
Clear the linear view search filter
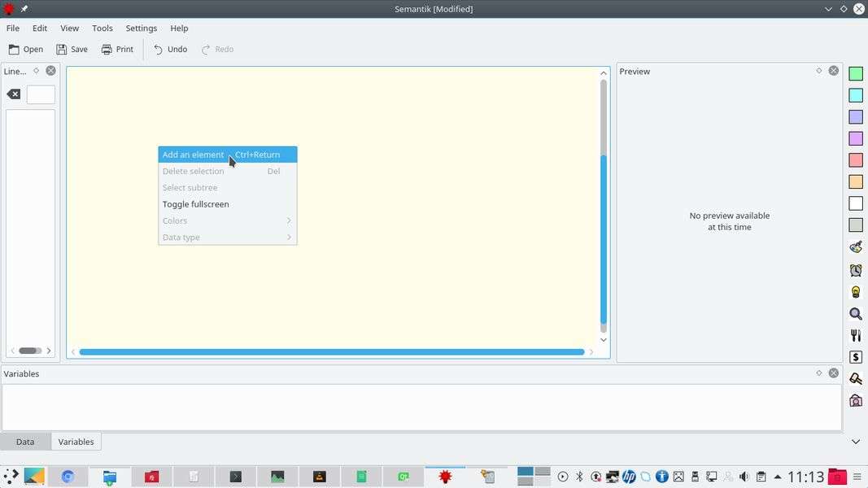pyautogui.click(x=14, y=94)
